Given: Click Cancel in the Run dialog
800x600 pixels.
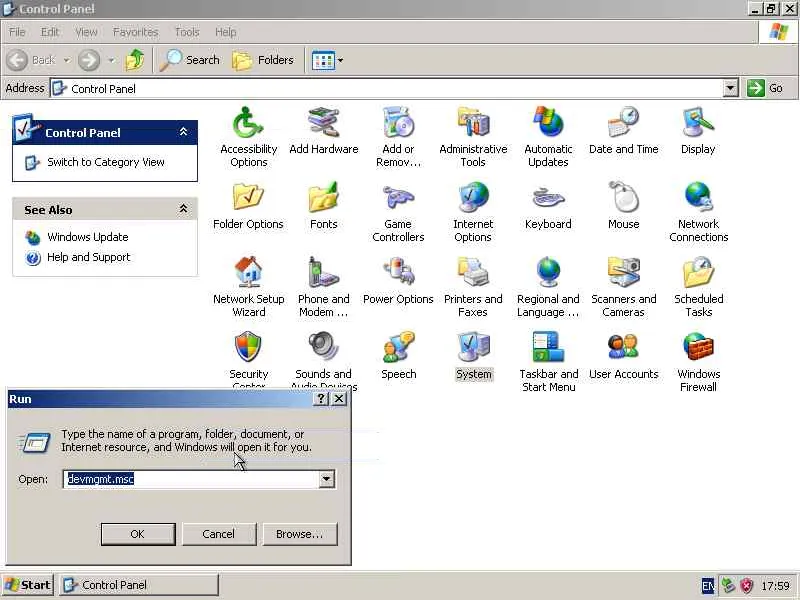Looking at the screenshot, I should 218,534.
